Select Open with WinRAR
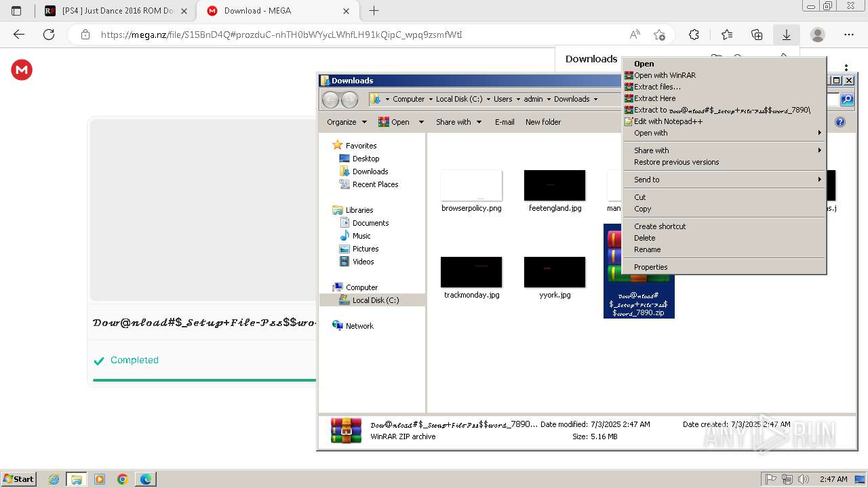This screenshot has height=488, width=868. click(724, 75)
